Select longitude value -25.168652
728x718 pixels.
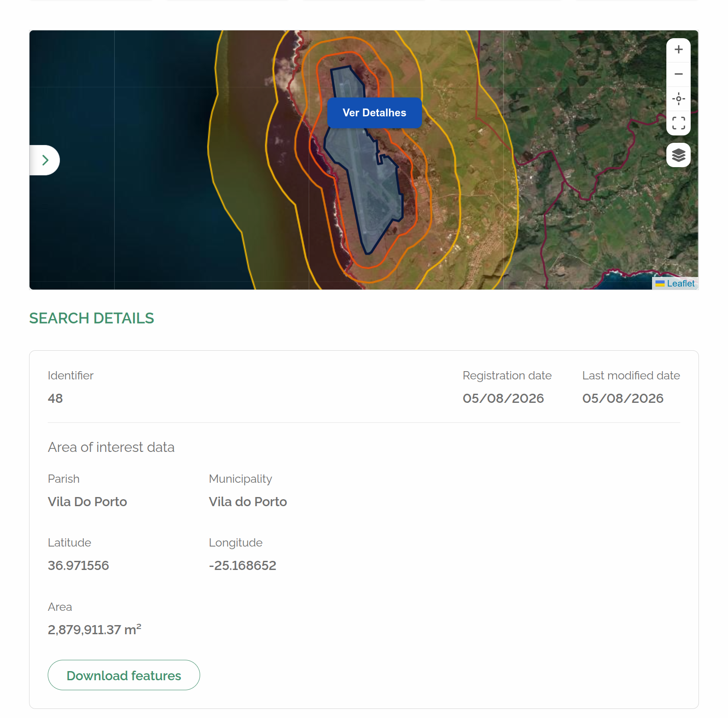coord(242,566)
